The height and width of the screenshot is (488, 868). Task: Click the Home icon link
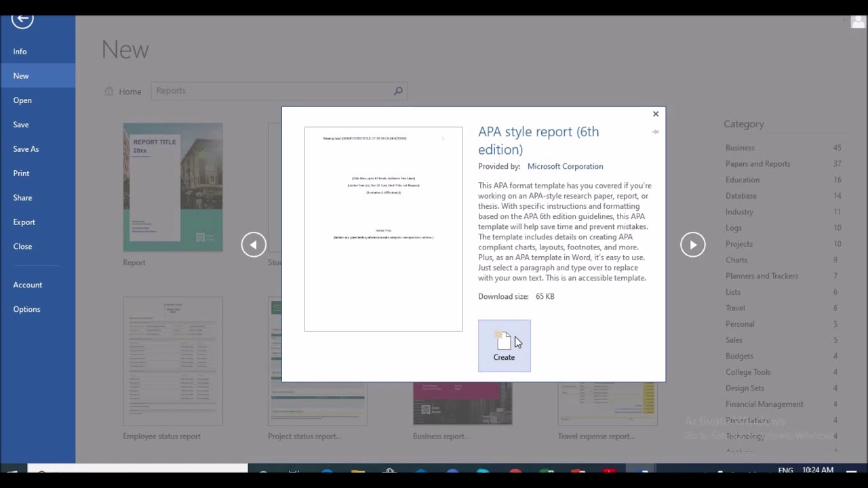[x=123, y=91]
